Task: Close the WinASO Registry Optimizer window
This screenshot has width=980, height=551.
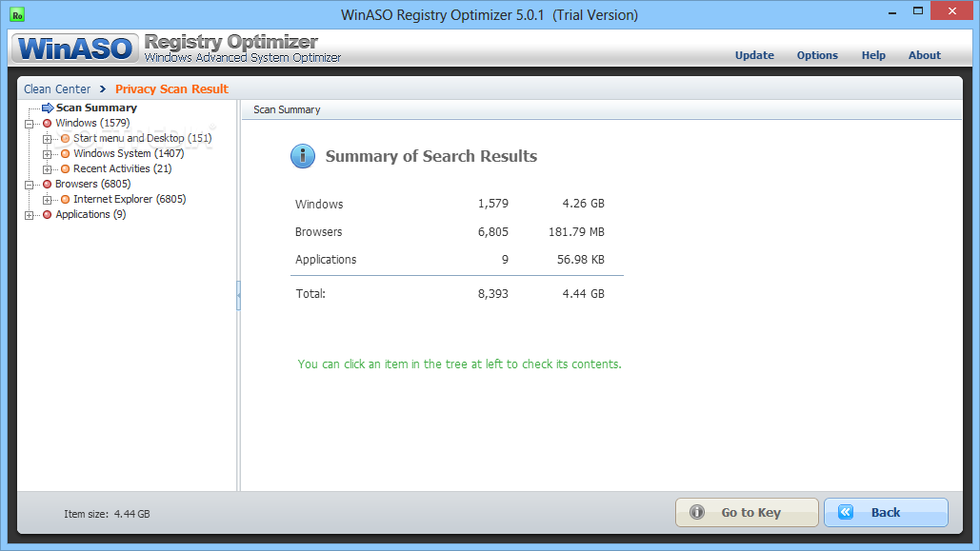Action: pos(952,11)
